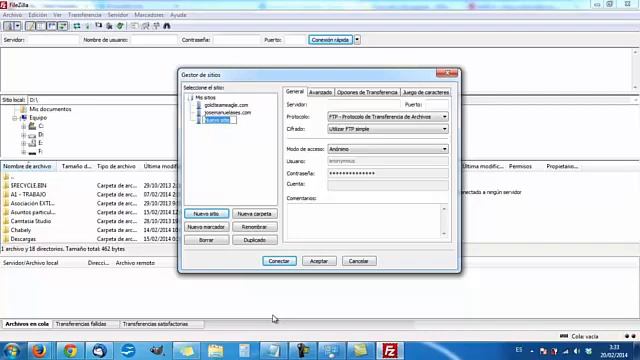Image resolution: width=640 pixels, height=360 pixels.
Task: Click the Servidor field in Gestor de sitios
Action: (363, 105)
